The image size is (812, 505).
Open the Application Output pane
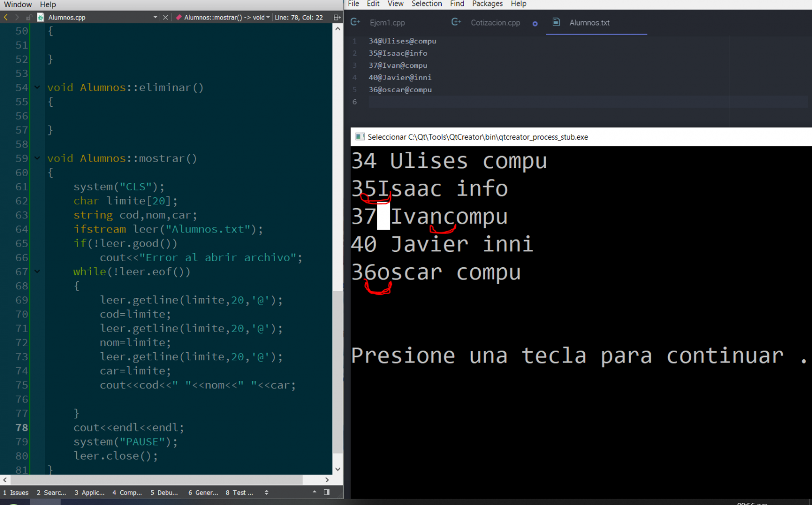click(x=89, y=493)
